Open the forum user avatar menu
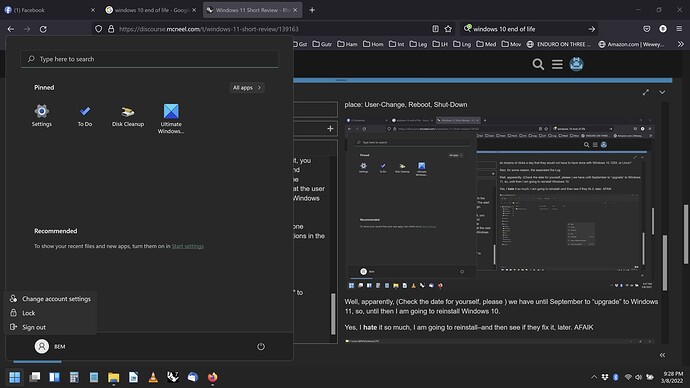Image resolution: width=690 pixels, height=388 pixels. click(576, 64)
